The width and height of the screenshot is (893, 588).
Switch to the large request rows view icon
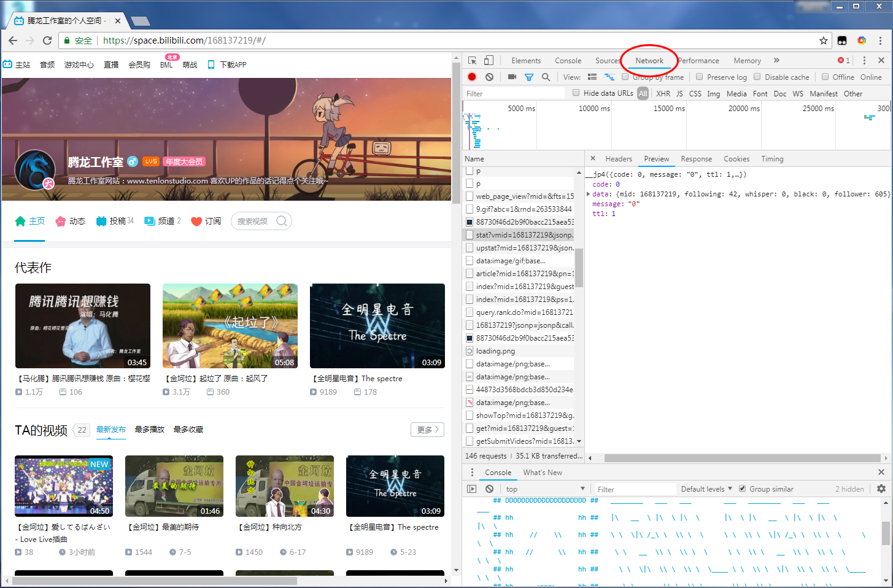pyautogui.click(x=592, y=77)
